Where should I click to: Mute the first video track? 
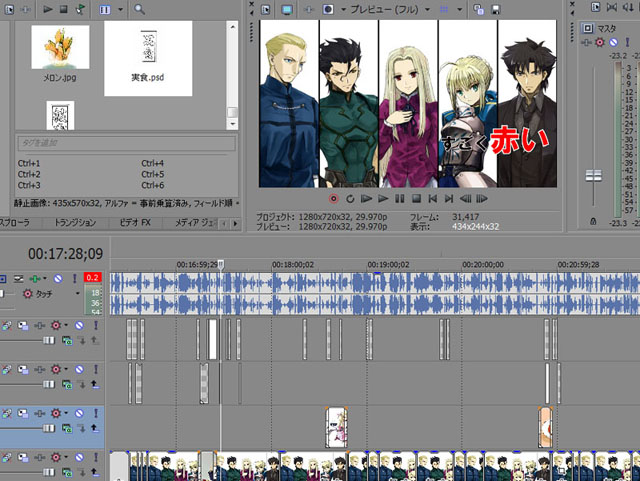79,325
